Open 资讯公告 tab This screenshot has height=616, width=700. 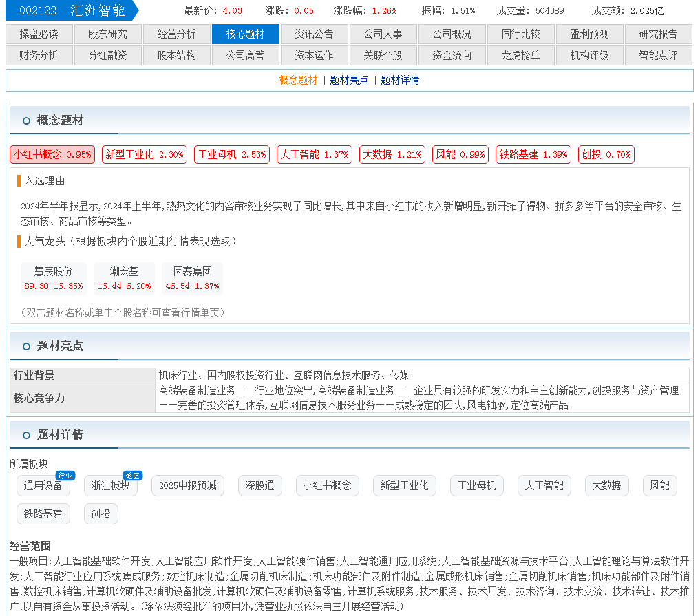pos(315,34)
